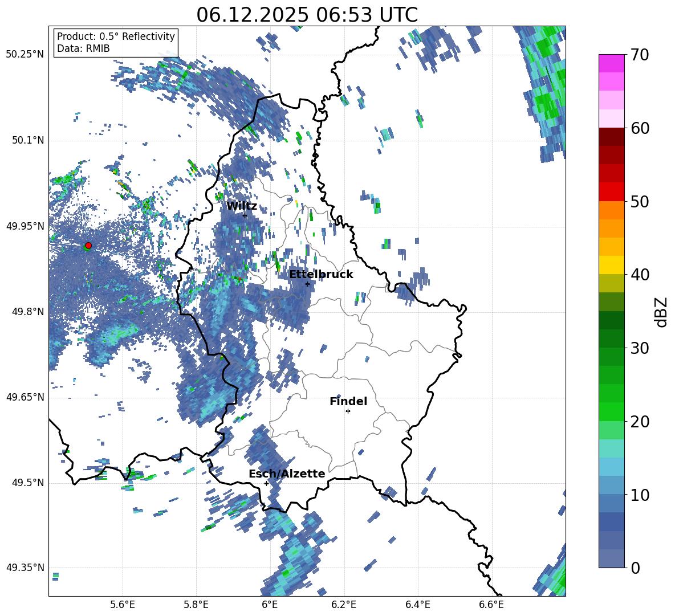Click the 6.4°E longitude tick label
This screenshot has width=675, height=616.
tap(417, 605)
